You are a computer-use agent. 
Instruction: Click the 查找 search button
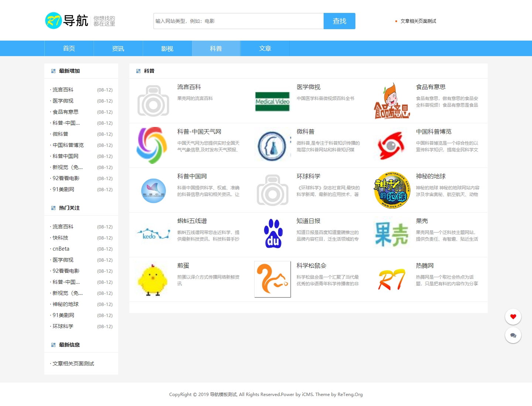coord(339,21)
